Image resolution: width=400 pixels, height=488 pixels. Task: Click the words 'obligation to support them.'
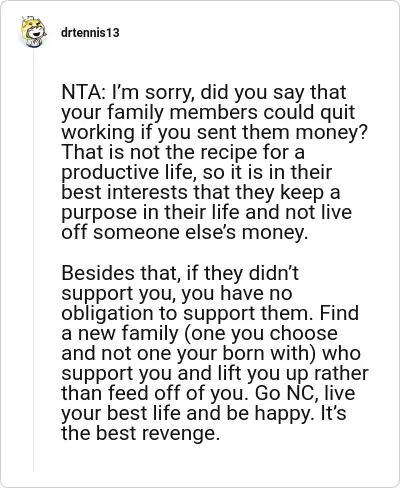188,314
